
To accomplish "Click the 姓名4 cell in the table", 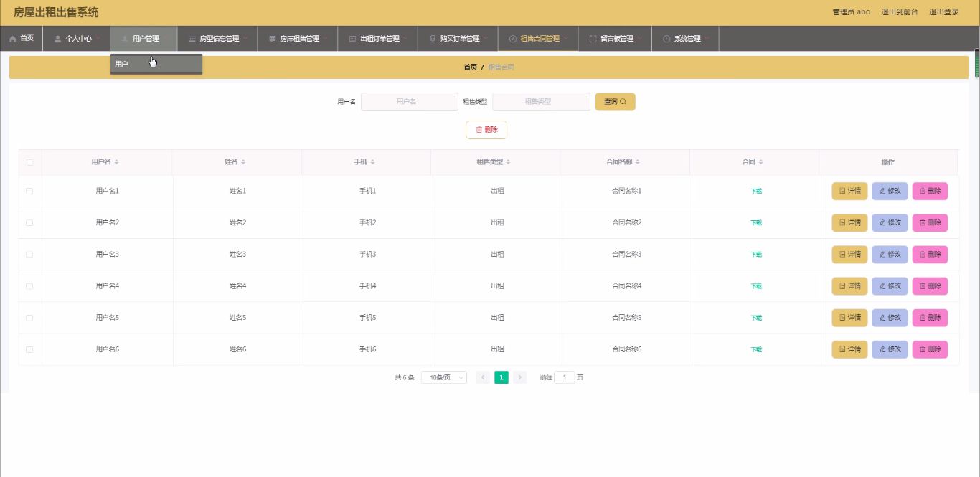I will [x=237, y=286].
